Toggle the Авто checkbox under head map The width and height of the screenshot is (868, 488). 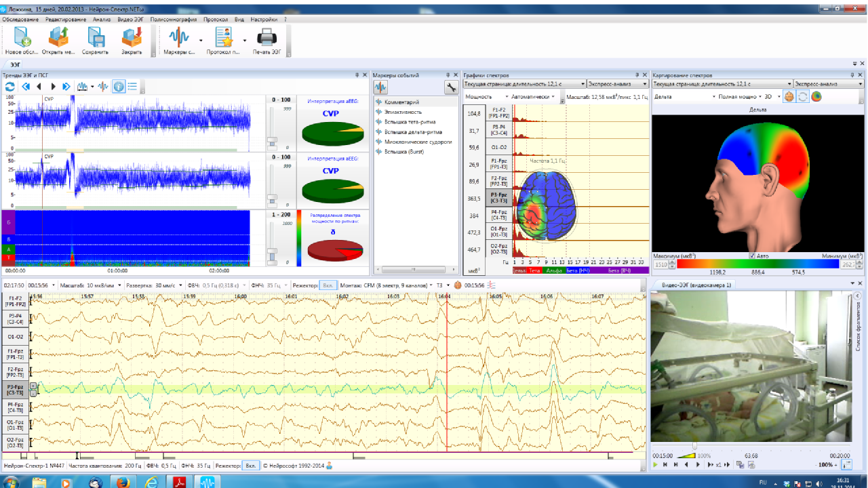tap(753, 256)
